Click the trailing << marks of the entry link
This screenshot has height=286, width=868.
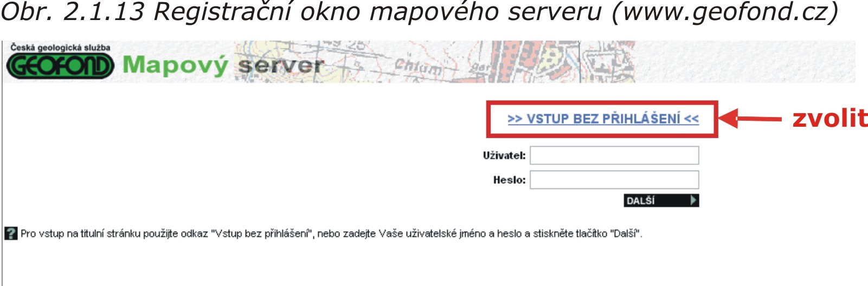point(692,119)
